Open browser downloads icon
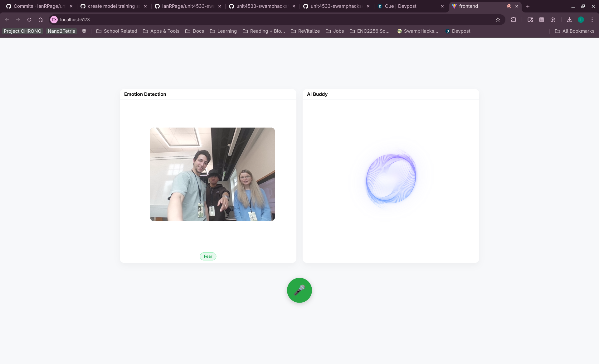 [570, 20]
